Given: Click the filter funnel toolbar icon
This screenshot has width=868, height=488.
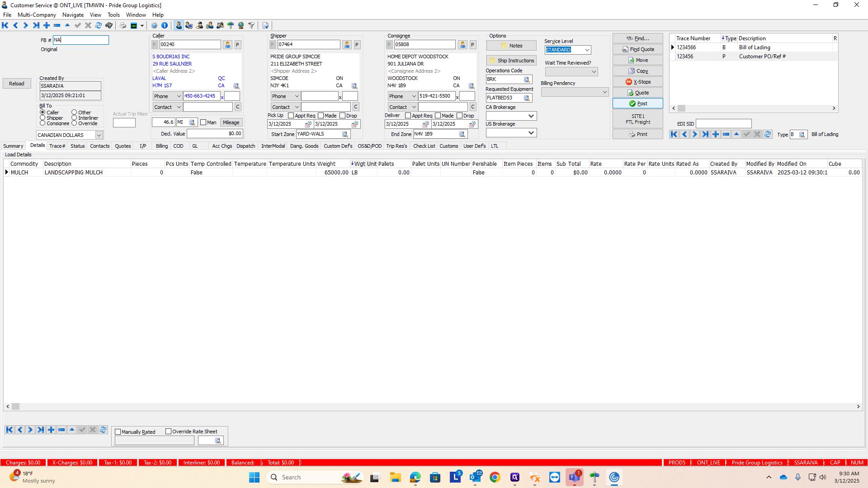Looking at the screenshot, I should (x=251, y=26).
